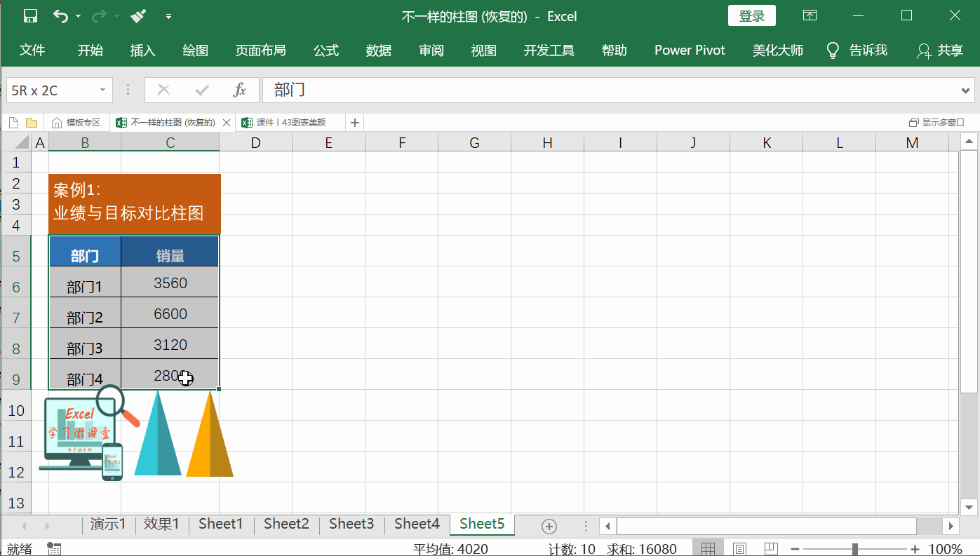The width and height of the screenshot is (980, 556).
Task: Click the 显示多窗口 button
Action: 937,123
